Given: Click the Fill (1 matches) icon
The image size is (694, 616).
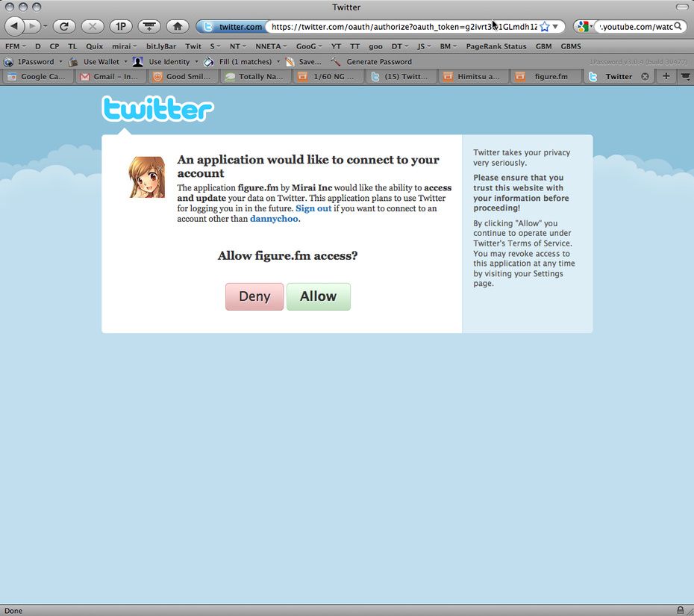Looking at the screenshot, I should 208,61.
